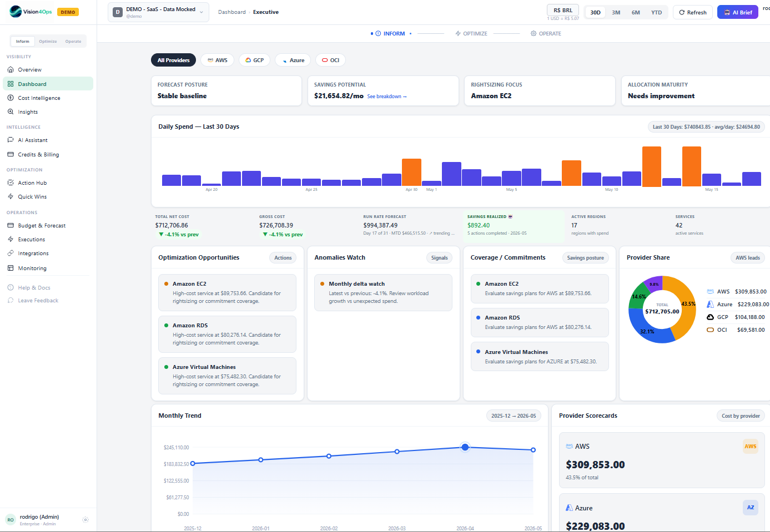Click the RO avatar badge
Image resolution: width=770 pixels, height=532 pixels.
[11, 520]
